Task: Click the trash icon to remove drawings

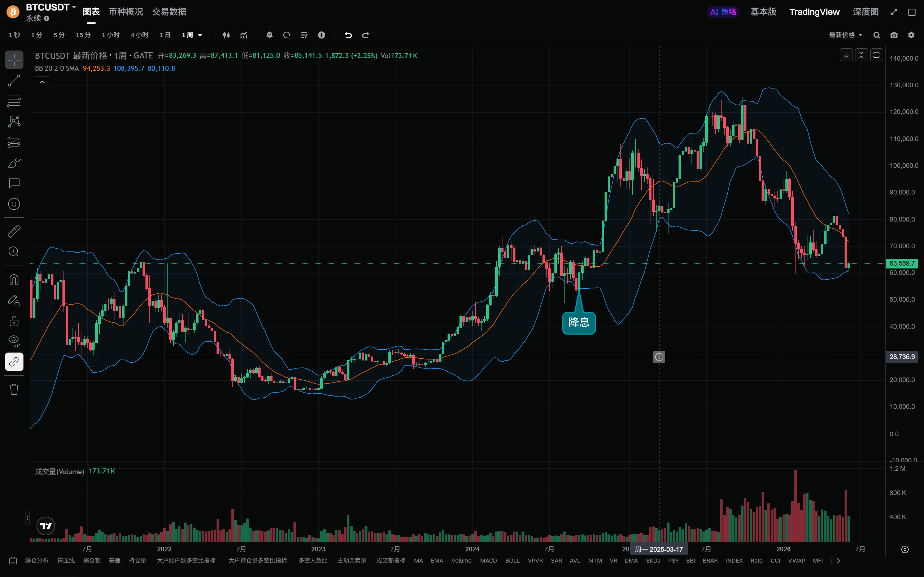Action: coord(14,389)
